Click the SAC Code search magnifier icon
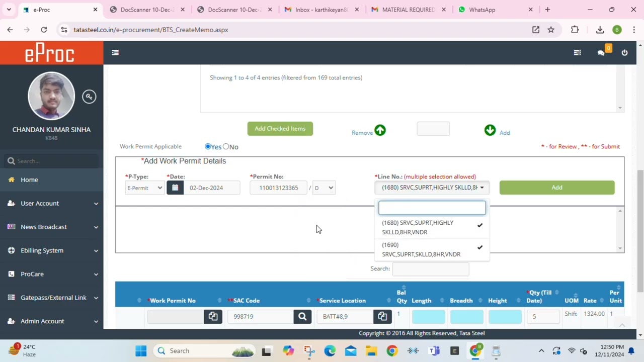 (302, 316)
